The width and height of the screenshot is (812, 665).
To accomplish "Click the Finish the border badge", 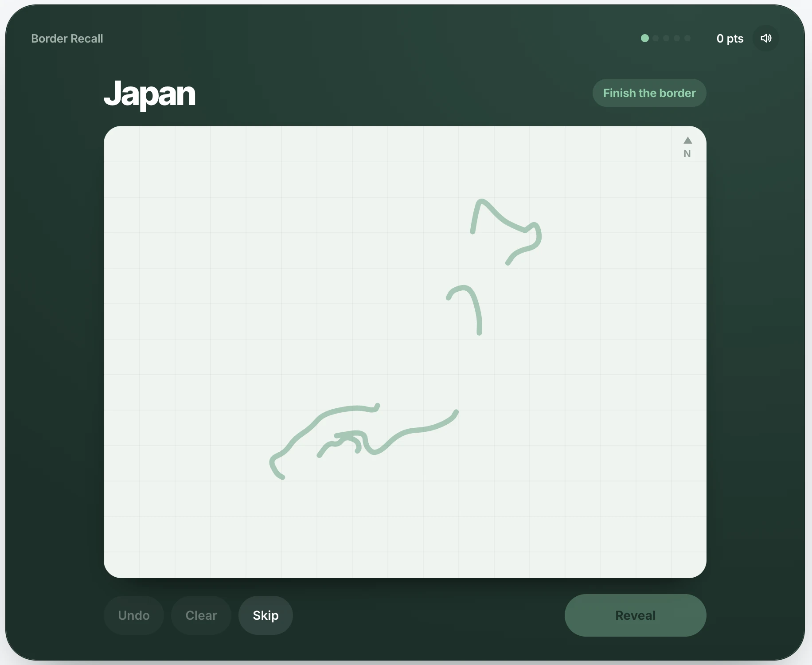I will tap(649, 93).
